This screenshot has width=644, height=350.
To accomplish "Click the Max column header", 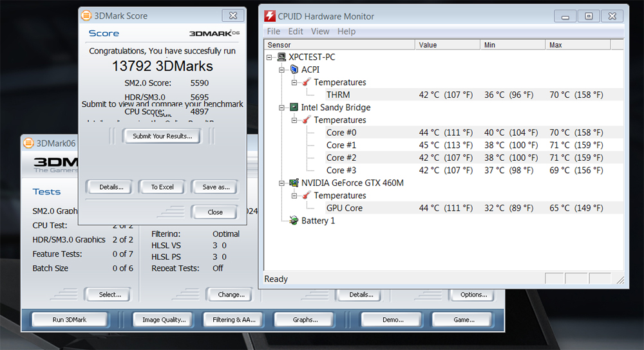I will click(578, 45).
